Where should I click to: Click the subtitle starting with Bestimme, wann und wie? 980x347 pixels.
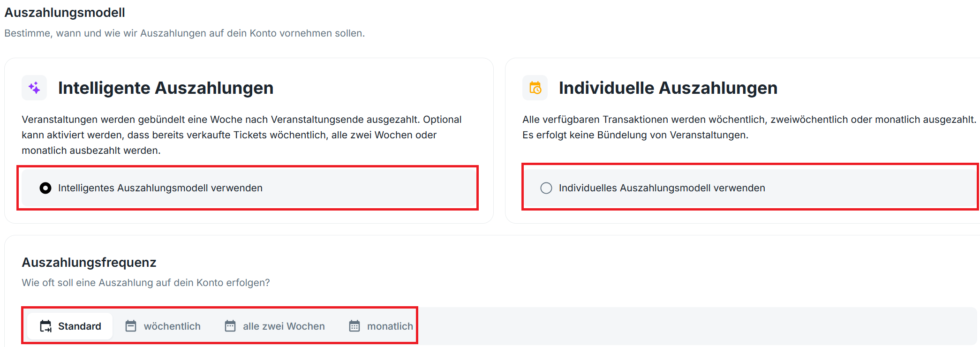(x=185, y=33)
